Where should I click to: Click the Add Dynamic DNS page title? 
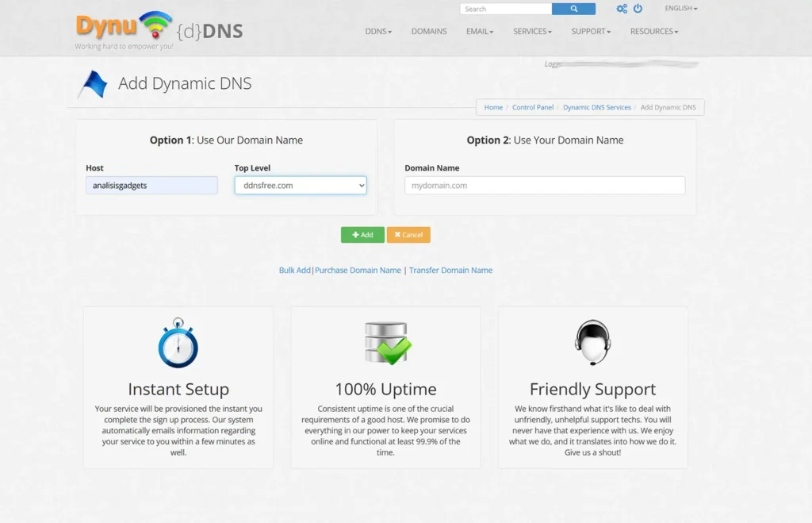click(x=185, y=83)
